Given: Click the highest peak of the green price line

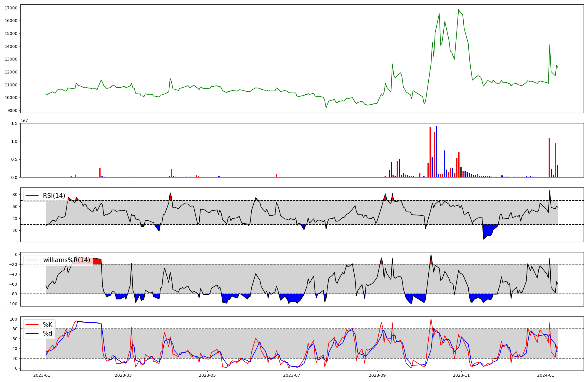Looking at the screenshot, I should [x=459, y=9].
